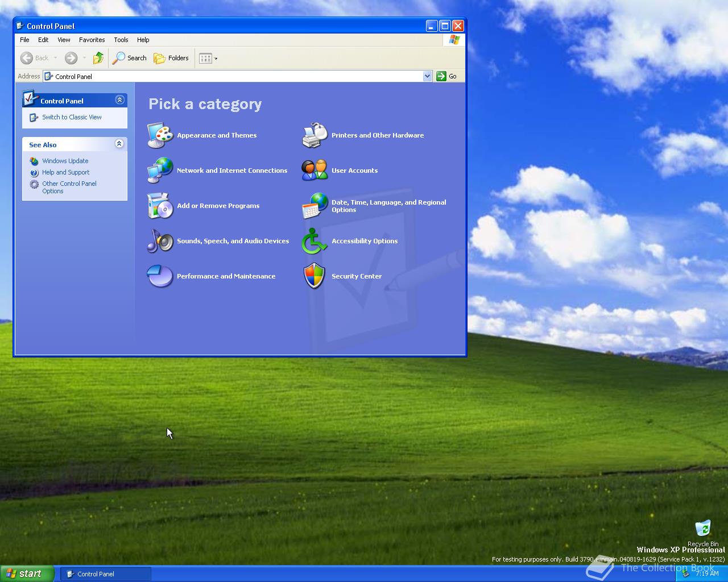Click the Switch to Classic View icon
The width and height of the screenshot is (728, 582).
click(x=34, y=118)
